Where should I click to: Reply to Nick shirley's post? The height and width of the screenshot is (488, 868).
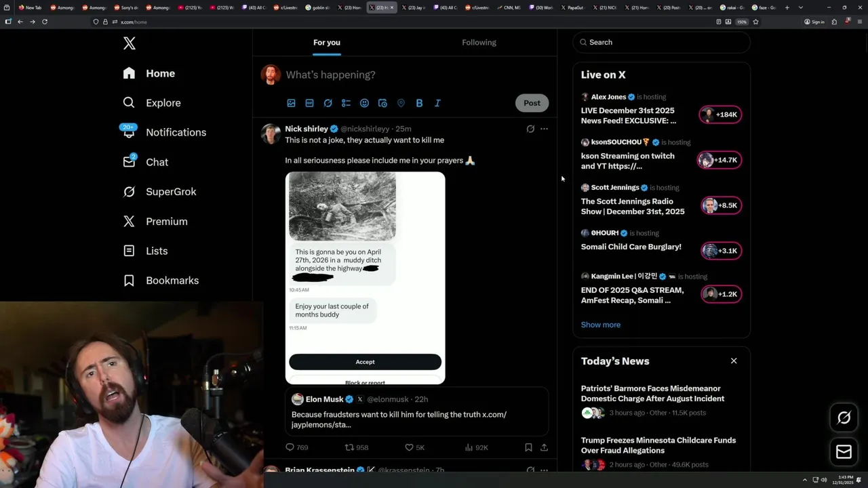tap(297, 447)
